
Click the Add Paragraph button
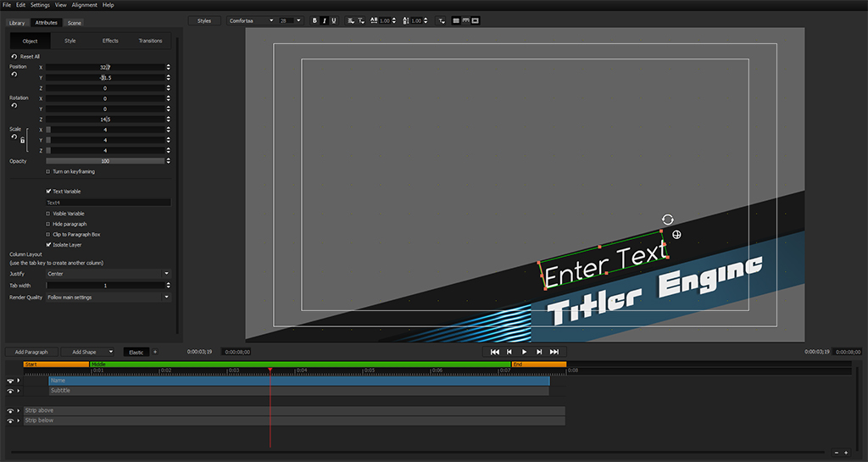pyautogui.click(x=31, y=352)
